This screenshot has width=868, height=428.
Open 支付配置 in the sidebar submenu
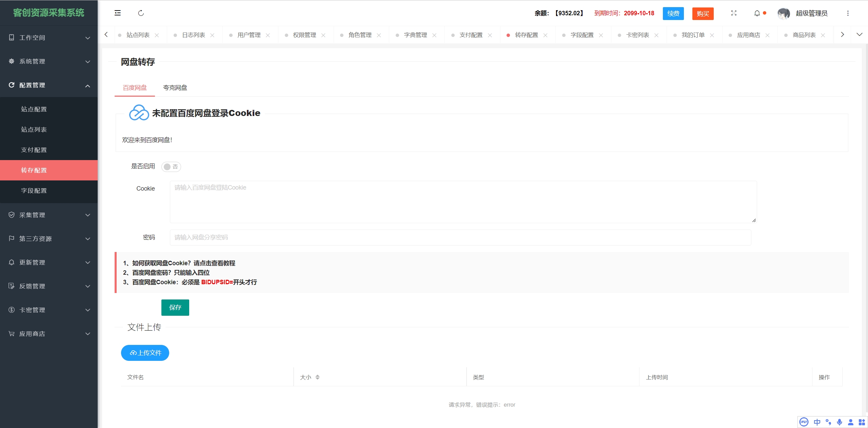coord(49,150)
